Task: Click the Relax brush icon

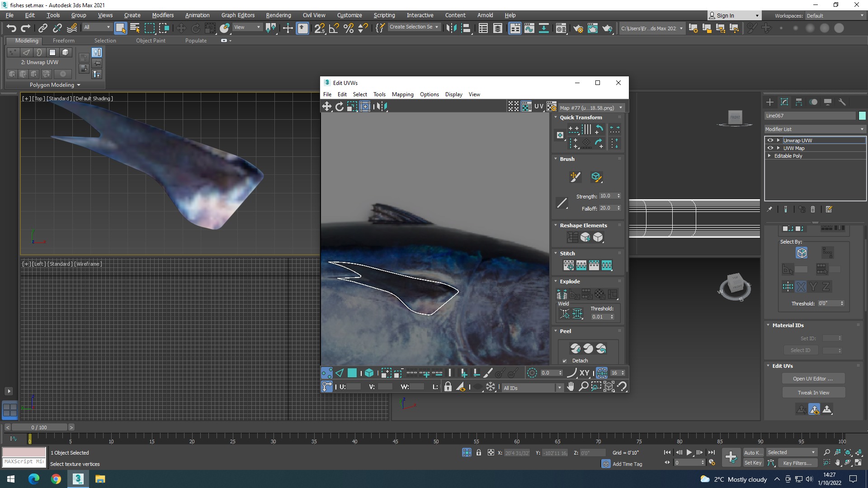Action: point(596,177)
